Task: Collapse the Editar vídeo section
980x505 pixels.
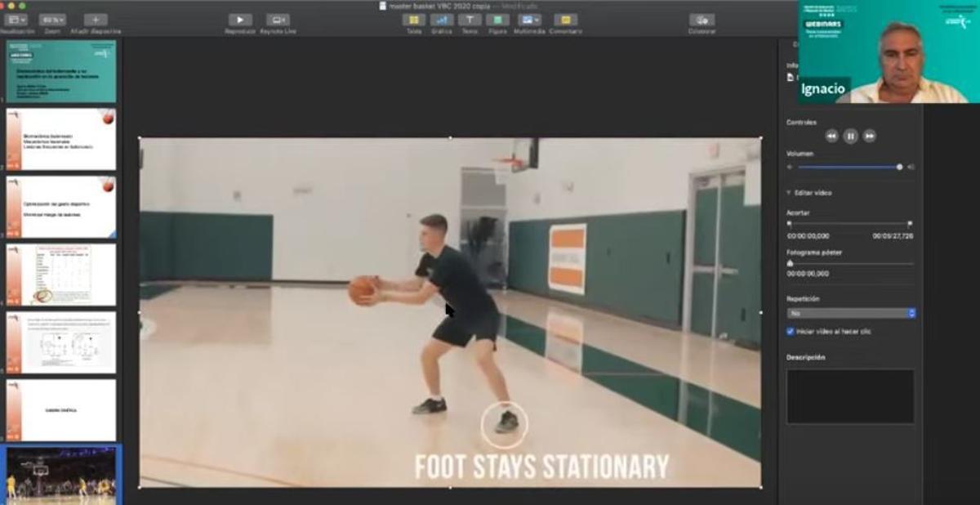Action: click(789, 194)
